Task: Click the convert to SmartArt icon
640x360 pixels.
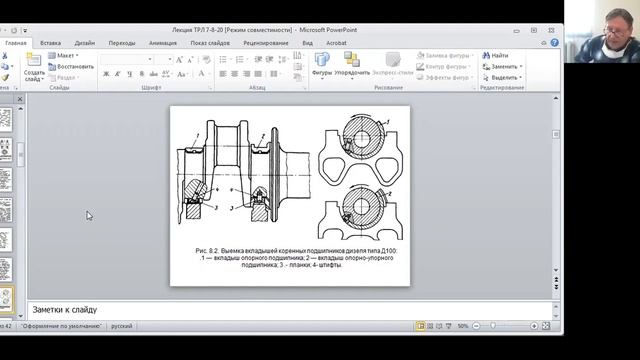Action: point(298,77)
